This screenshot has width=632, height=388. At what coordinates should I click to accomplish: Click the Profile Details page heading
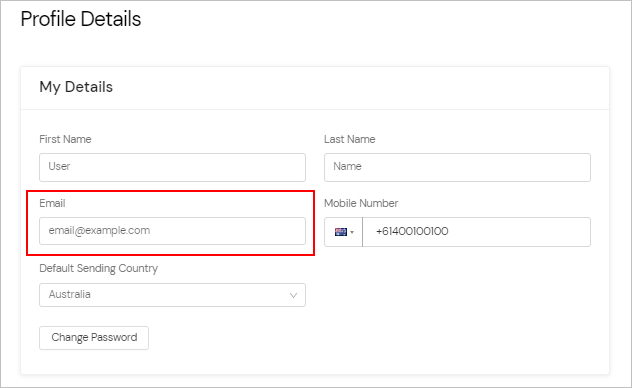(81, 19)
